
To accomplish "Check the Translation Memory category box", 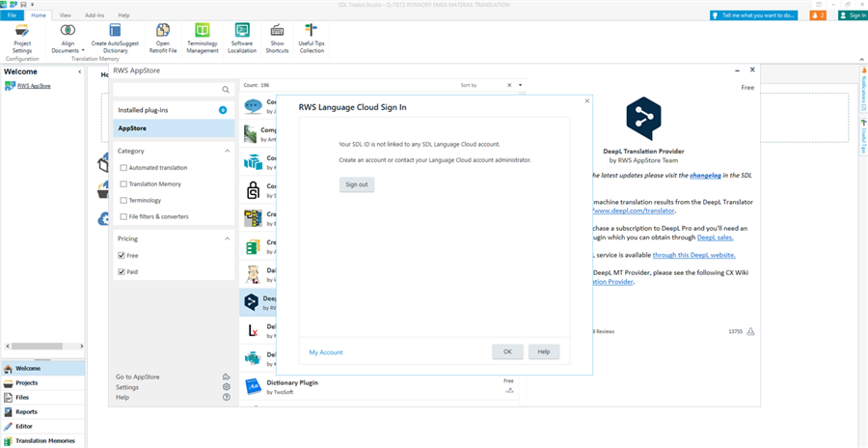I will [x=123, y=184].
